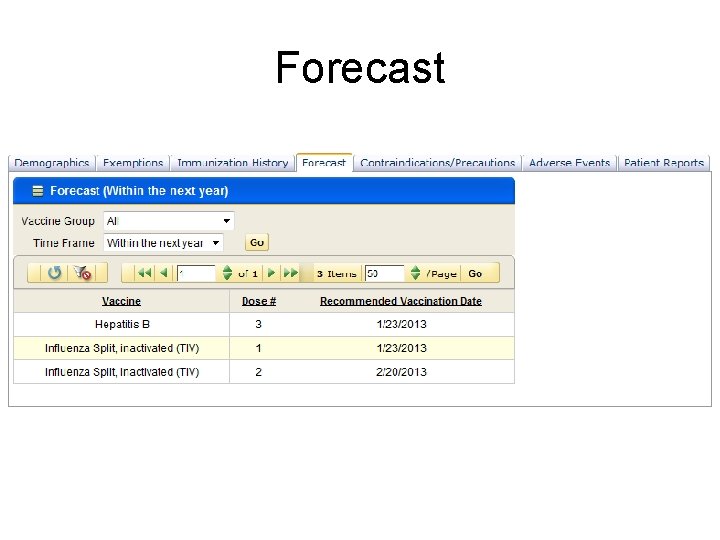720x540 pixels.
Task: Switch to the Adverse Events tab
Action: [569, 163]
